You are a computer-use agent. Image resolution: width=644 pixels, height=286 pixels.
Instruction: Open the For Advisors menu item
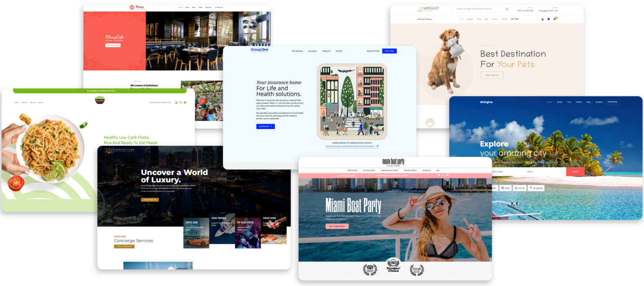[x=297, y=51]
